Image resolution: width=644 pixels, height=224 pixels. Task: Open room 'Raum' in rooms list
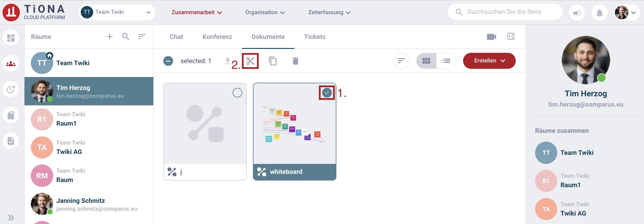[89, 176]
